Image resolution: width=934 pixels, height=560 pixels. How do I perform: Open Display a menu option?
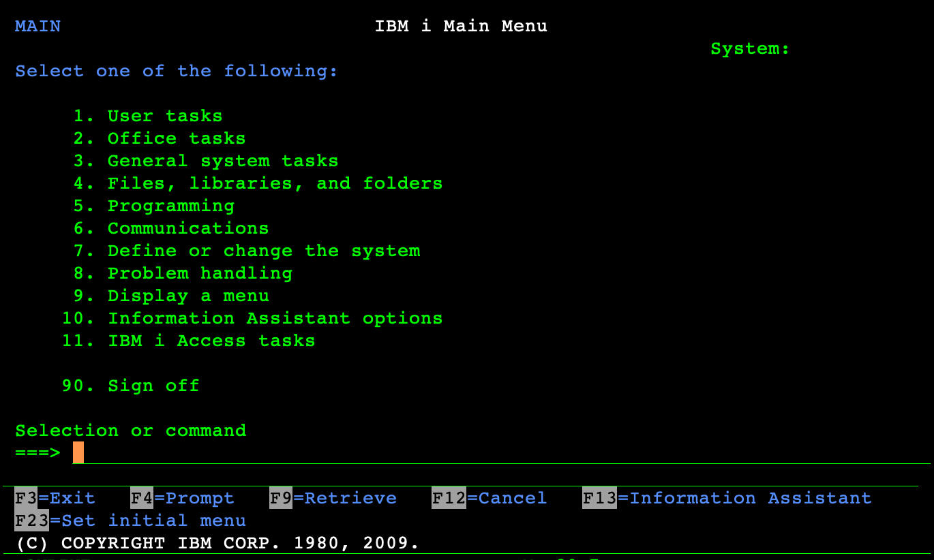pyautogui.click(x=171, y=296)
